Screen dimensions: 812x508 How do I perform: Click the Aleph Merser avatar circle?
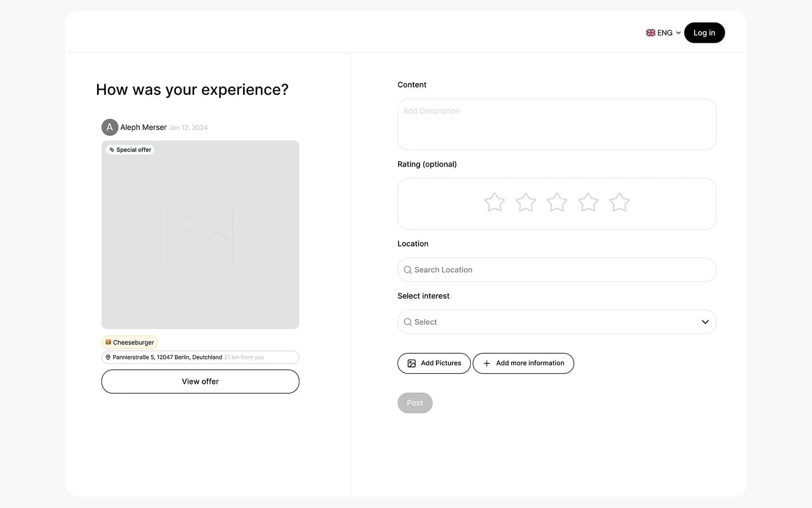[110, 127]
